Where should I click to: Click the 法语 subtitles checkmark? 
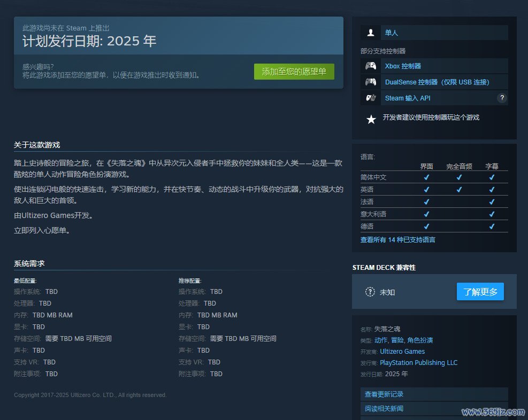(x=492, y=202)
